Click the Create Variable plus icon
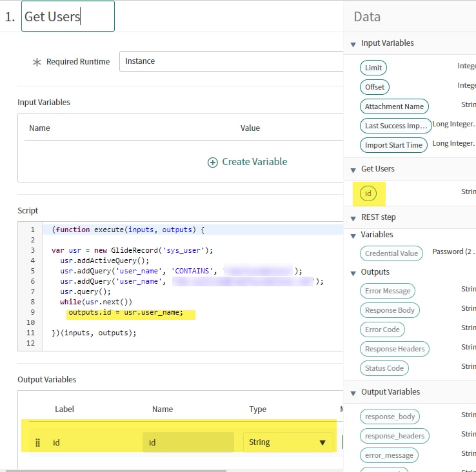 [212, 162]
